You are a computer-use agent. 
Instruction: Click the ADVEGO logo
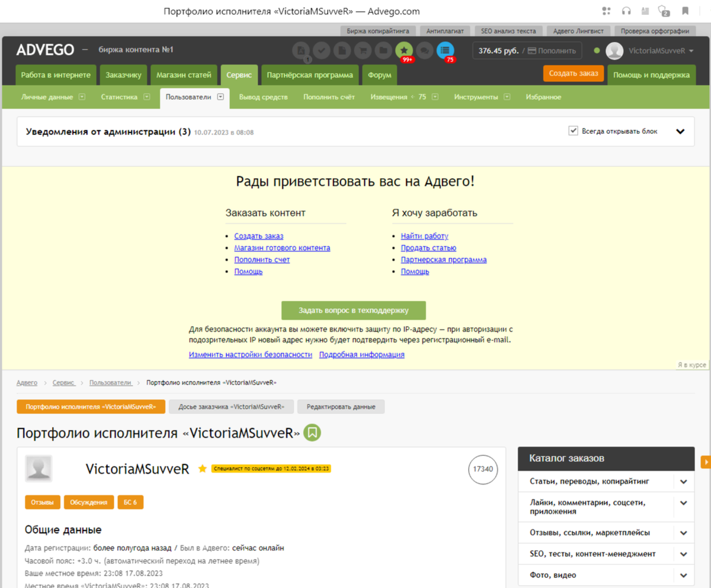45,50
